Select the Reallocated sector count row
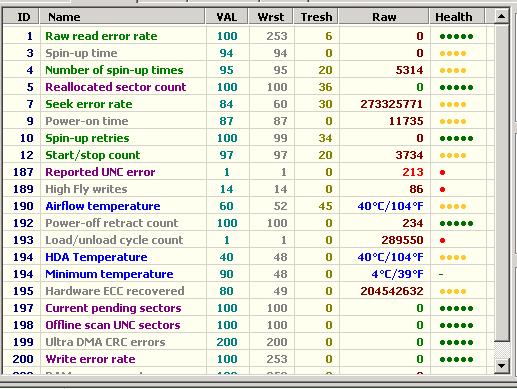 [x=248, y=87]
